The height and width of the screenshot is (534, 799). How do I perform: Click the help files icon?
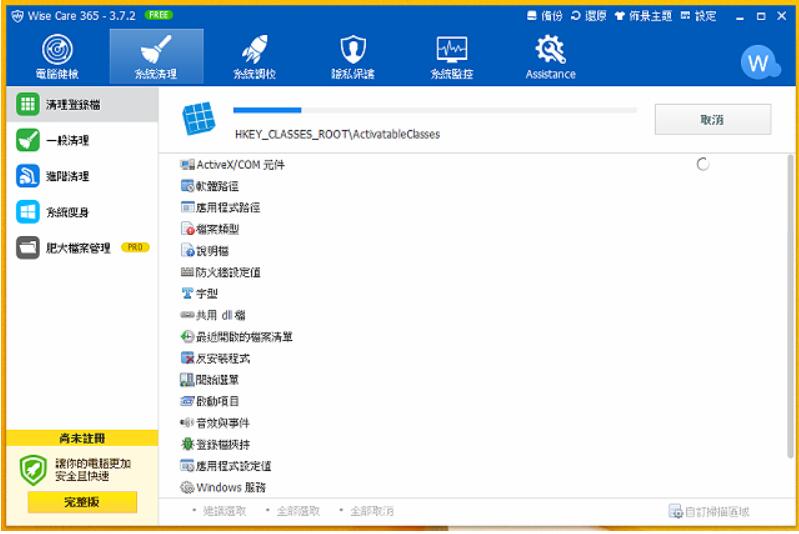point(188,251)
